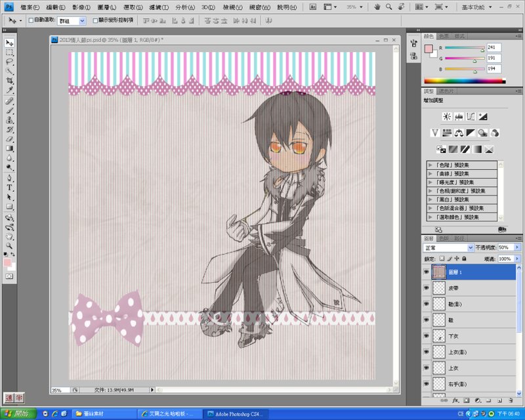Switch to the 色版 tab
The image size is (525, 420).
tap(444, 238)
